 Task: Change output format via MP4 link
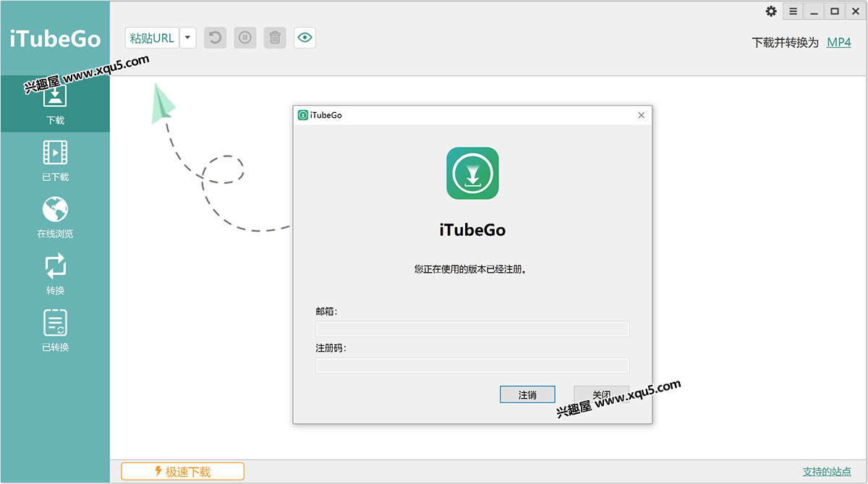839,42
